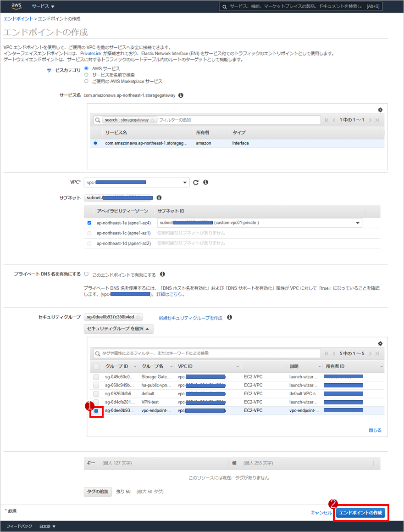Open subnet ID dropdown for custom-vpc01-private
Viewport: 404px width, 532px height.
coord(260,223)
